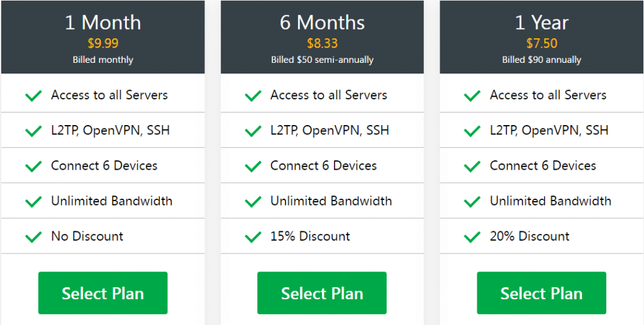
Task: Click 1 Year checkmark for Access to all Servers
Action: click(472, 96)
